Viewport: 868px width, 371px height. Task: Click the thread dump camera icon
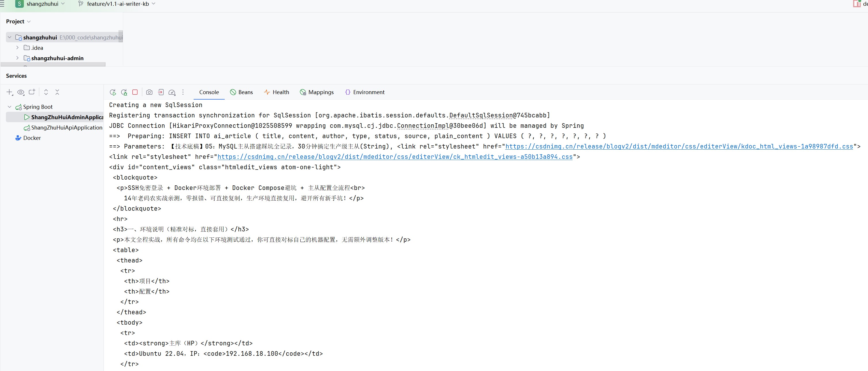point(149,92)
